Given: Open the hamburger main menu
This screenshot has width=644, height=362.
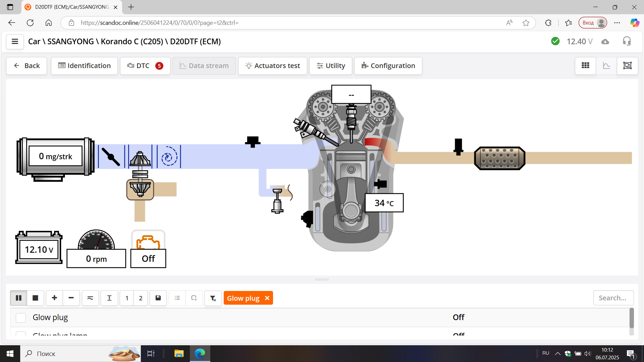Looking at the screenshot, I should pyautogui.click(x=15, y=42).
